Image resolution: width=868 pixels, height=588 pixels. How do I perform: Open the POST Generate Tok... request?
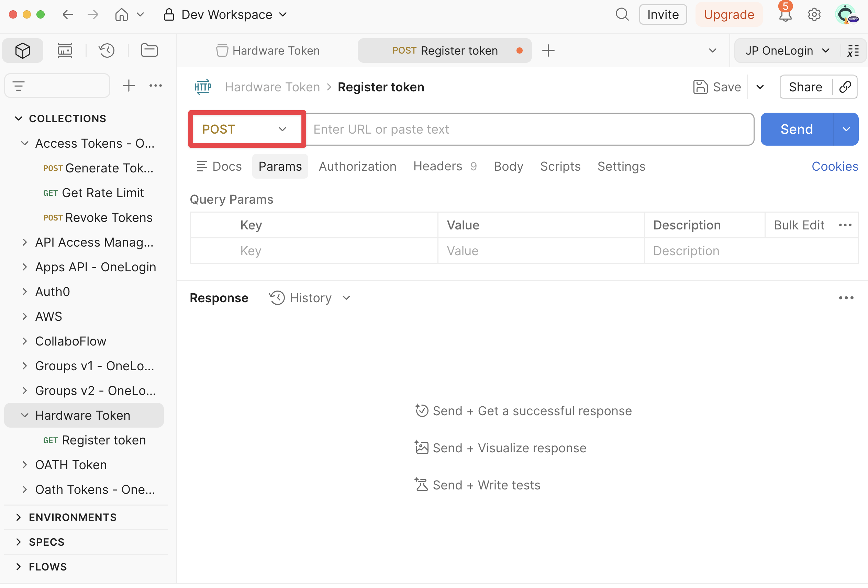click(98, 168)
